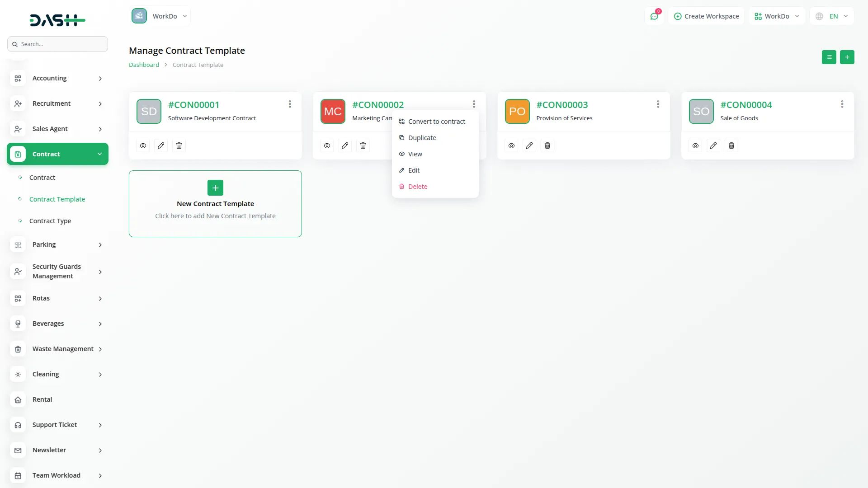Click pencil edit icon on CON00003 card

click(x=529, y=145)
